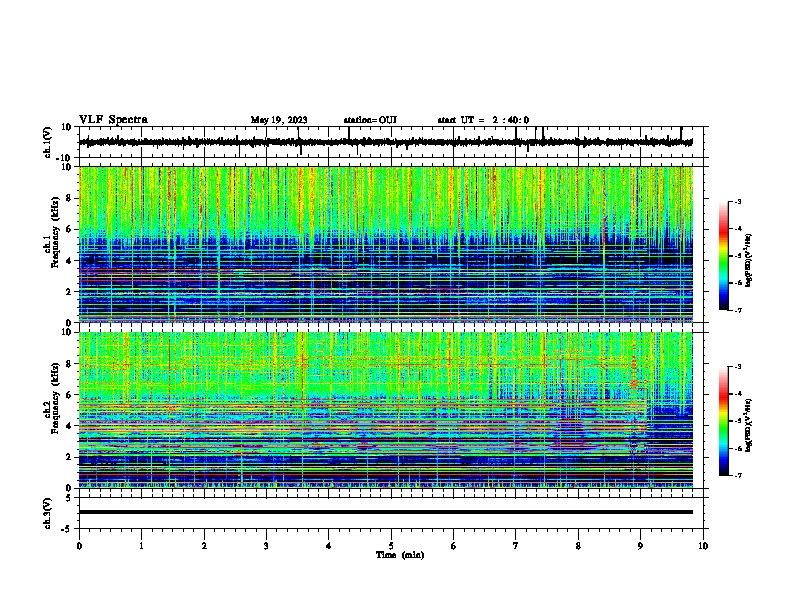Click the time axis tick label '3'
Viewport: 792px width, 612px height.
[x=266, y=545]
